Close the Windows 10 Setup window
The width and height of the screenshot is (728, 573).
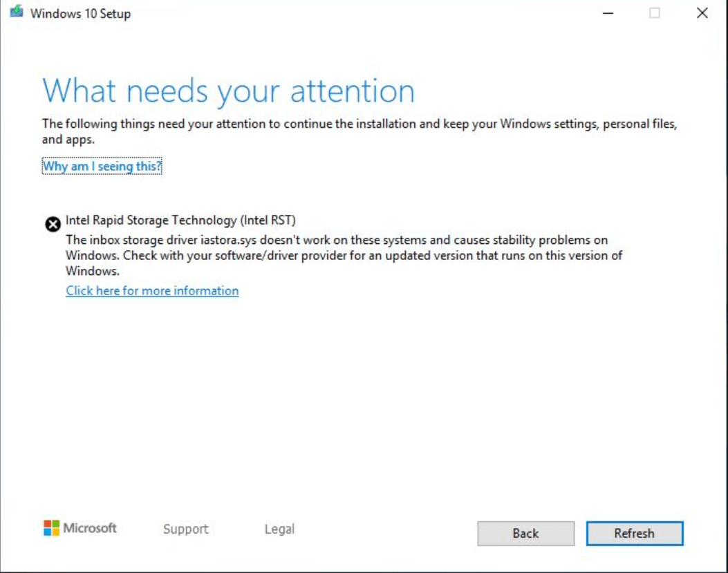pos(702,13)
